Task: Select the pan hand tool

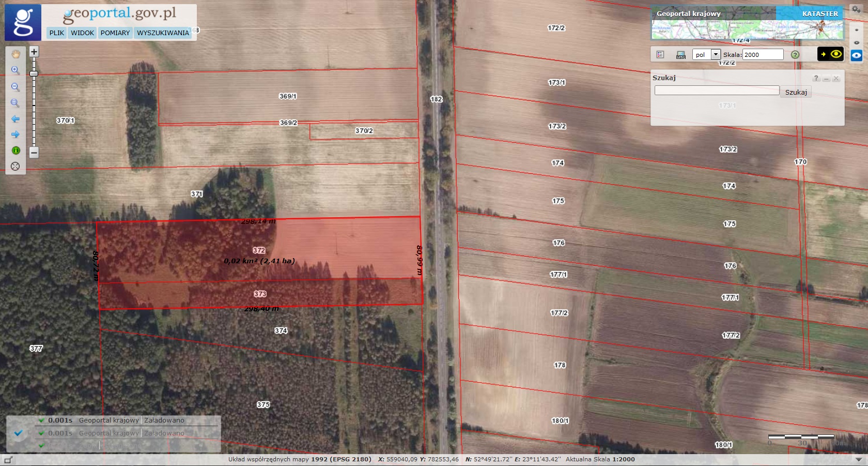Action: pyautogui.click(x=16, y=54)
